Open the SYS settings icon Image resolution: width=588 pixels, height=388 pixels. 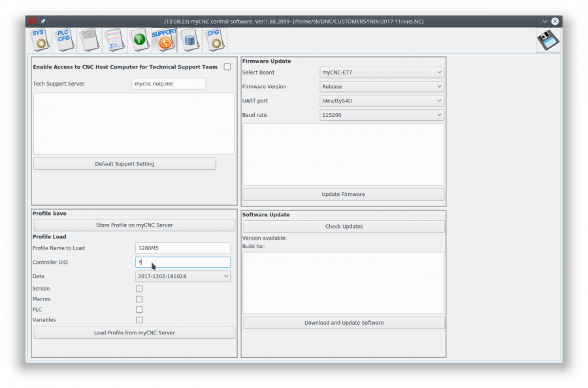pyautogui.click(x=39, y=40)
